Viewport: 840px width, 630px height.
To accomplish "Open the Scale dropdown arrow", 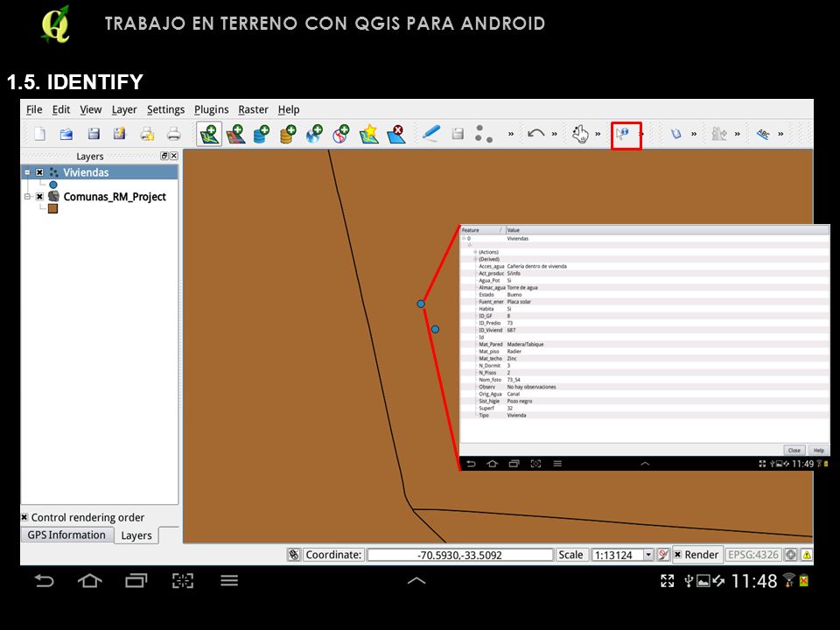I will [648, 555].
